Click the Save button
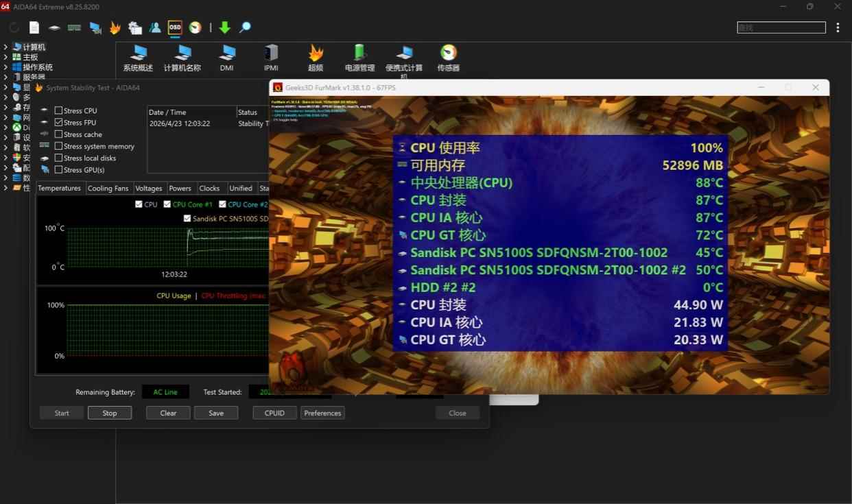Screen dimensions: 852x504 click(x=216, y=413)
